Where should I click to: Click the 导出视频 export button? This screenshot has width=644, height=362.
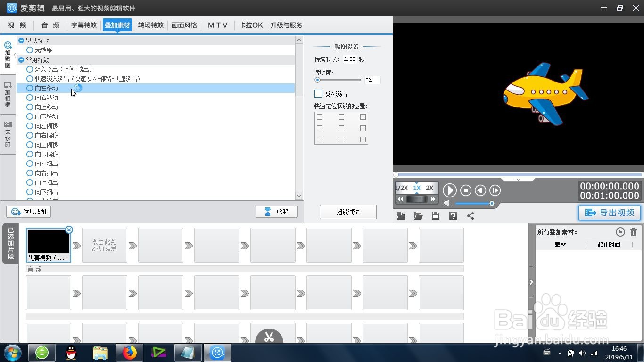coord(609,213)
